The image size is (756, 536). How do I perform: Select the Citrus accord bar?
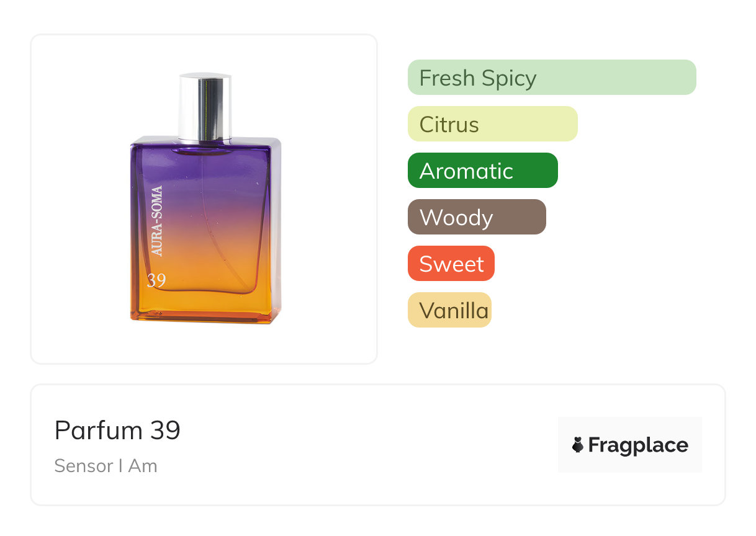[x=493, y=124]
